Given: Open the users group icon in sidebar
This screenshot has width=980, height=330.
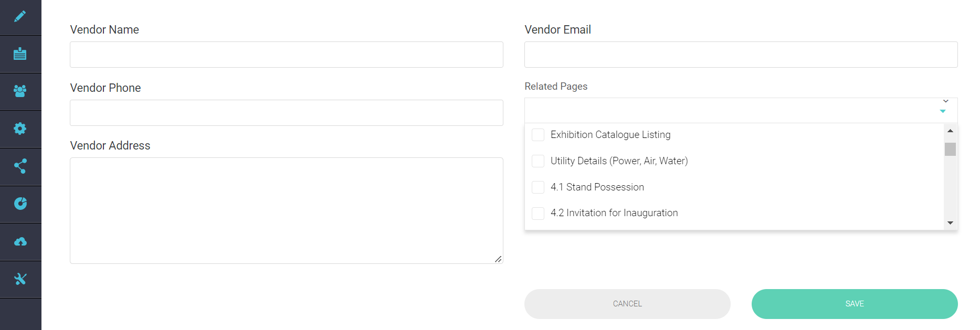Looking at the screenshot, I should pyautogui.click(x=20, y=91).
